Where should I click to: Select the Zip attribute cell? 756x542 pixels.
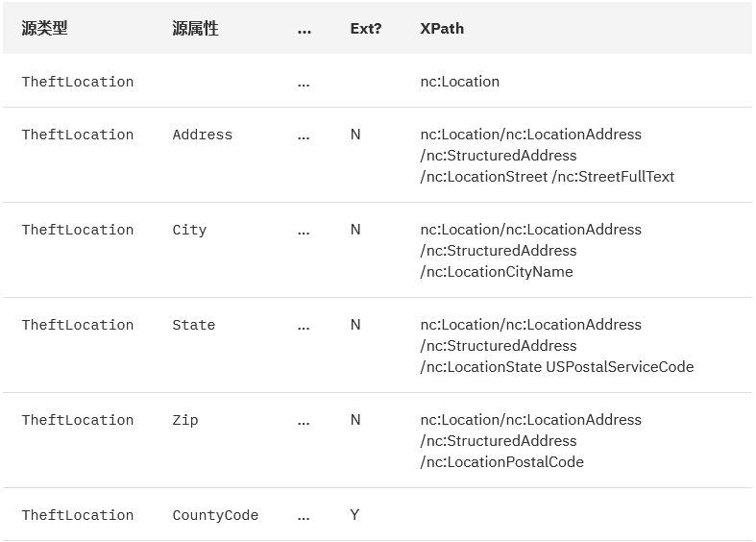pos(185,421)
